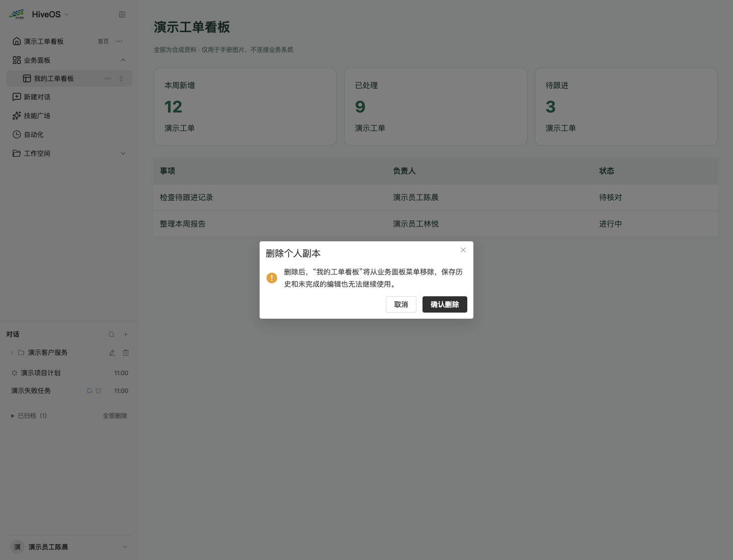Click the blue chat-sync icon on 演示失败任务
This screenshot has width=733, height=560.
coord(90,391)
